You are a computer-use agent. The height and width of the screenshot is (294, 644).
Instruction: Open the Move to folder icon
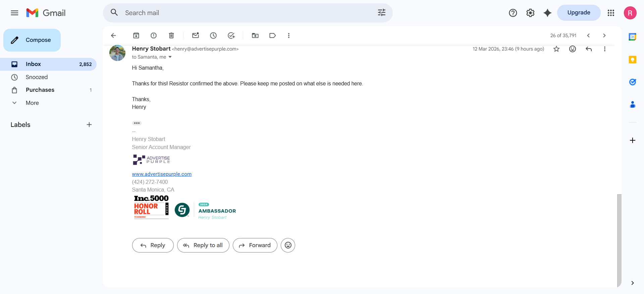pyautogui.click(x=255, y=35)
